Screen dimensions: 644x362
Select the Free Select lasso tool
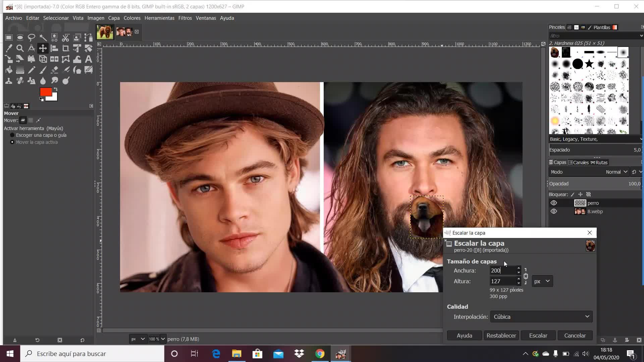pyautogui.click(x=32, y=38)
